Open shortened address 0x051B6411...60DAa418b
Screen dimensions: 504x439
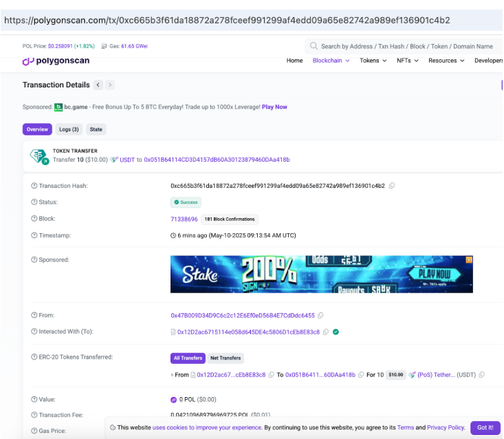[x=320, y=375]
